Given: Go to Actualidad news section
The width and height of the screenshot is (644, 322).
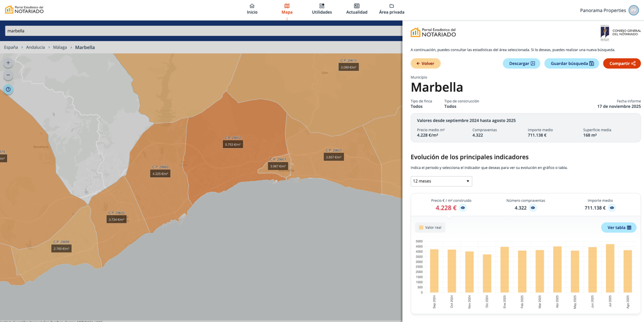Looking at the screenshot, I should [x=357, y=9].
